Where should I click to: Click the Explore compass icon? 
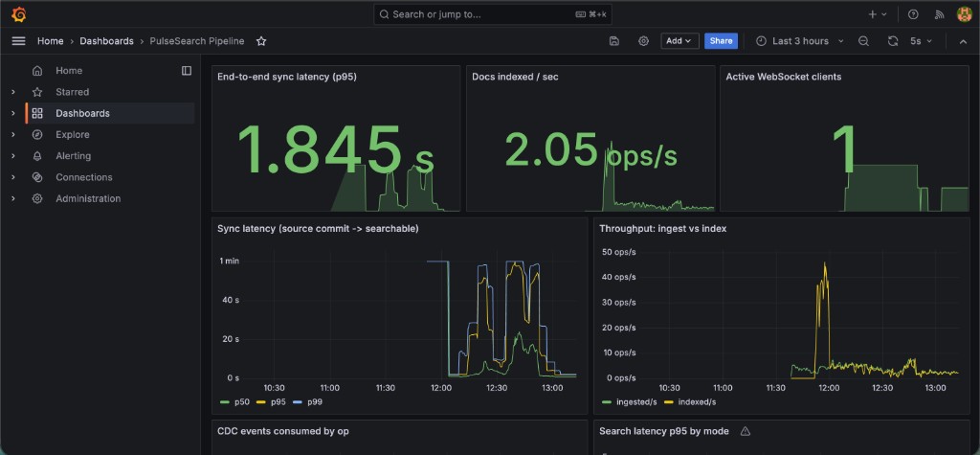pyautogui.click(x=37, y=134)
